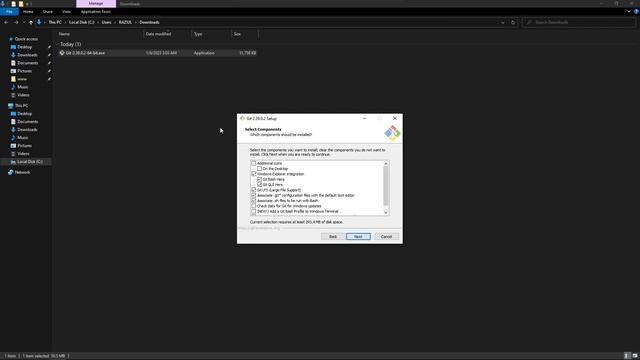
Task: Open the Share ribbon tab
Action: tap(48, 12)
